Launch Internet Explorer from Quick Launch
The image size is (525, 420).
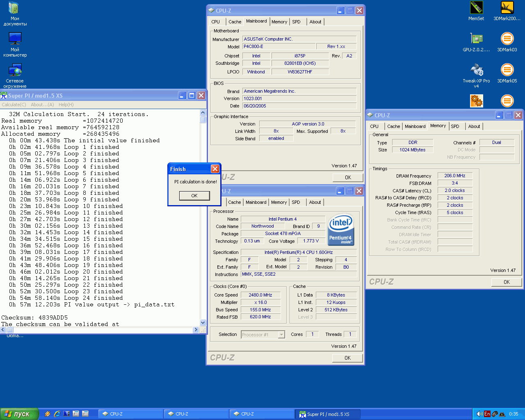click(x=57, y=414)
